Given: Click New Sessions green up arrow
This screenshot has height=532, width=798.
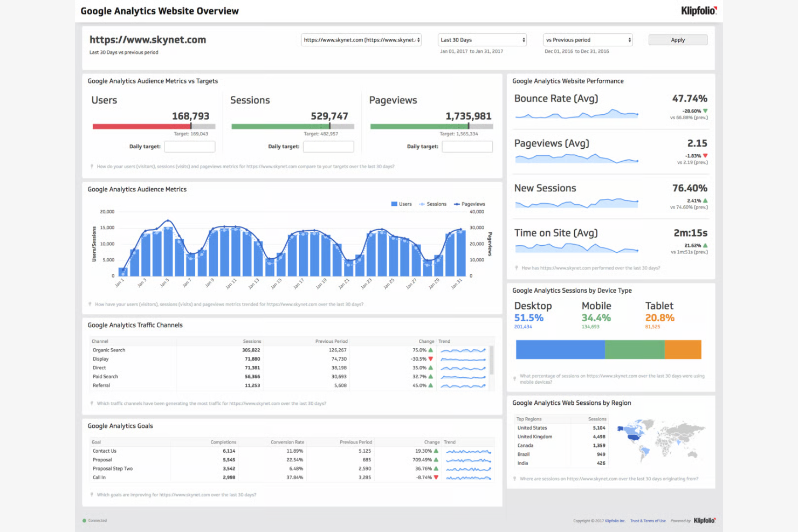Looking at the screenshot, I should (x=705, y=201).
